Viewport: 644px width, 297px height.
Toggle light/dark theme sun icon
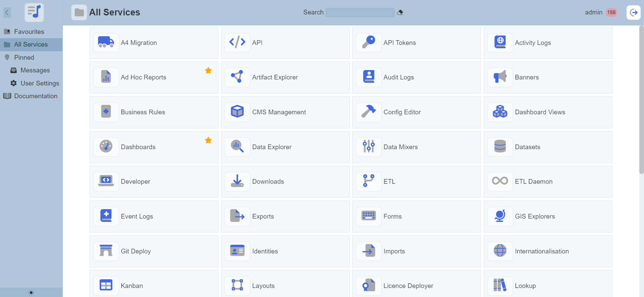[x=31, y=292]
